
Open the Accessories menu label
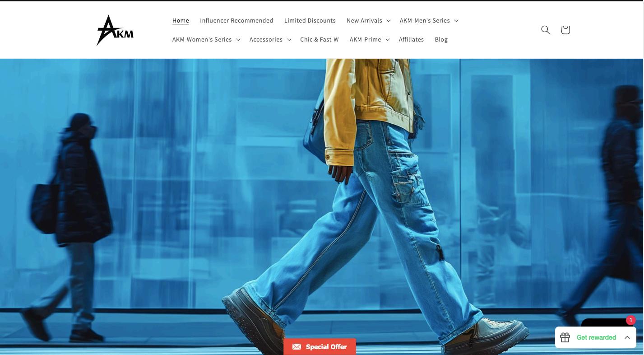pyautogui.click(x=266, y=40)
